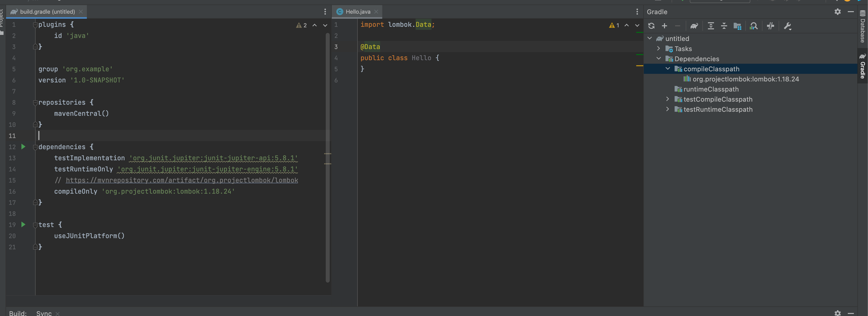Collapse the repositories block fold marker

coord(35,103)
